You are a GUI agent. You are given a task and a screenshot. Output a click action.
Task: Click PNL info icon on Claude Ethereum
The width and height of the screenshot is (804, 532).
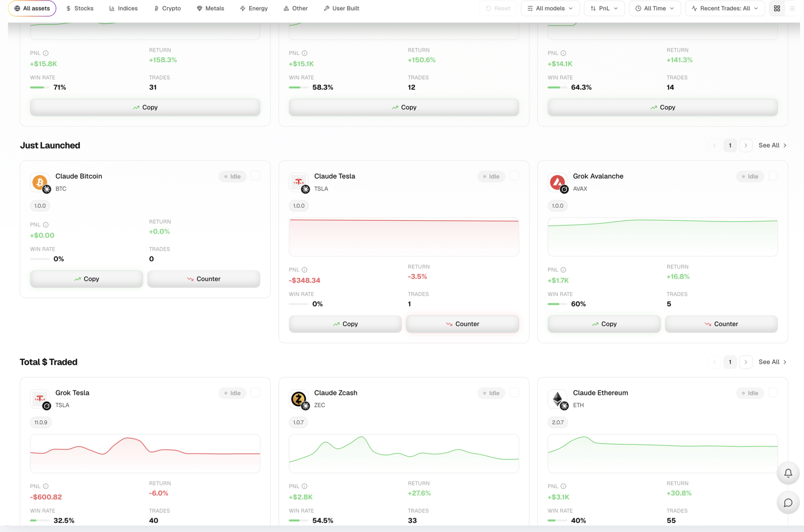tap(563, 486)
